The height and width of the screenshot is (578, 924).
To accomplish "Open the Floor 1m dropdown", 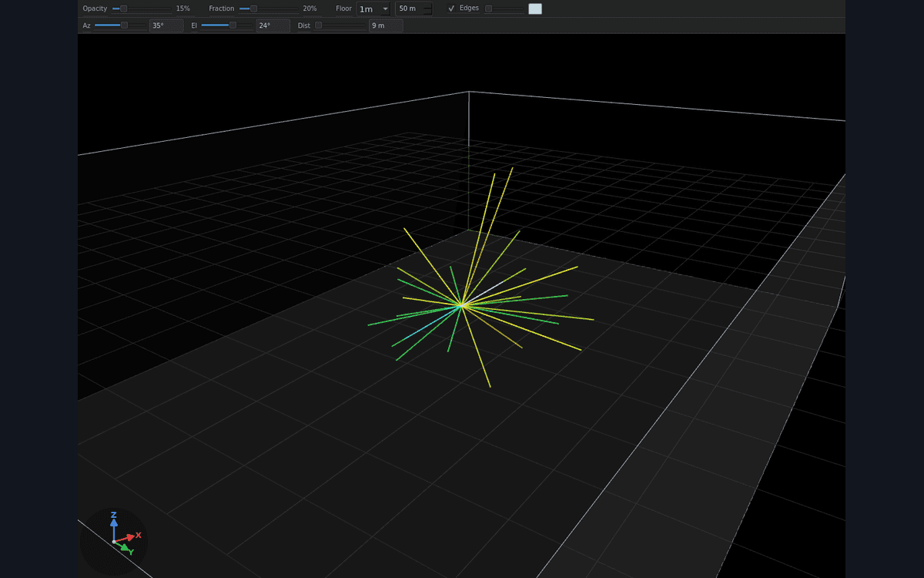I will pos(374,9).
